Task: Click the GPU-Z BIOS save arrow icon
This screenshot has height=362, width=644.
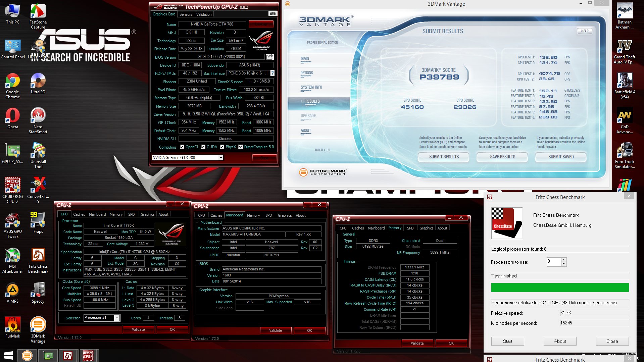Action: [270, 57]
